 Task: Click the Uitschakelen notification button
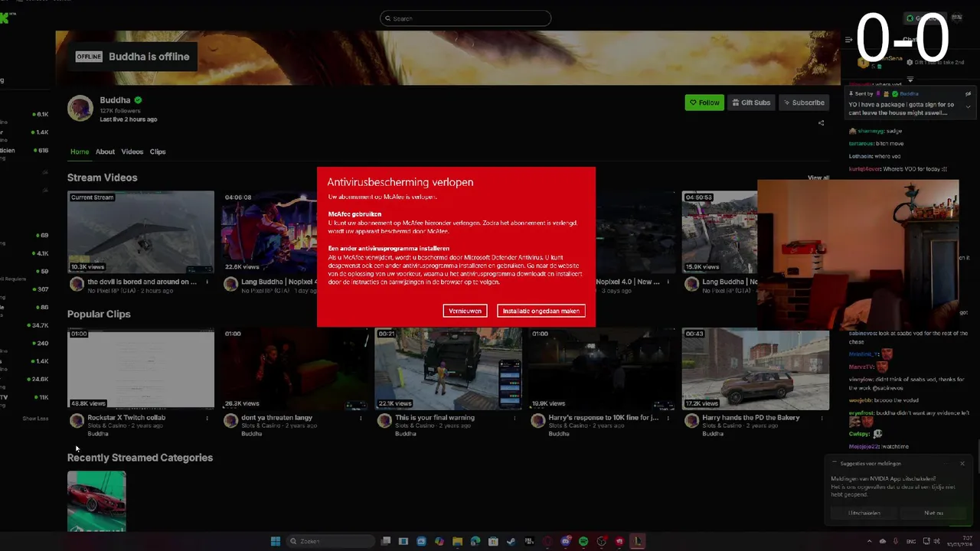coord(864,513)
